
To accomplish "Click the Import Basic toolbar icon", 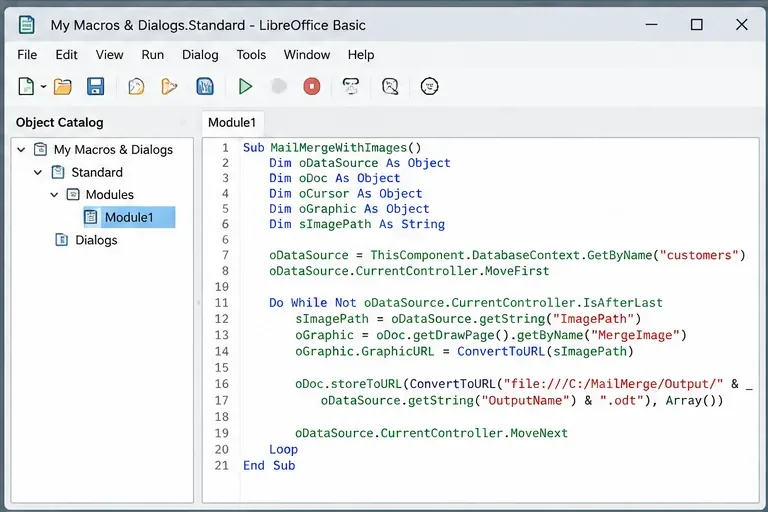I will pos(136,87).
